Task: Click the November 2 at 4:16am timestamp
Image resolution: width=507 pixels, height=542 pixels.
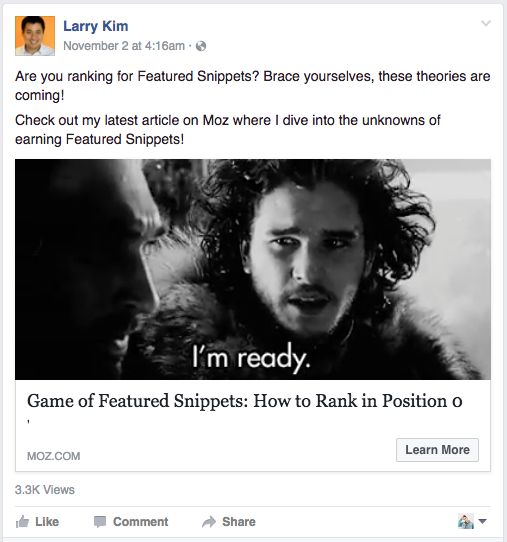Action: tap(124, 46)
